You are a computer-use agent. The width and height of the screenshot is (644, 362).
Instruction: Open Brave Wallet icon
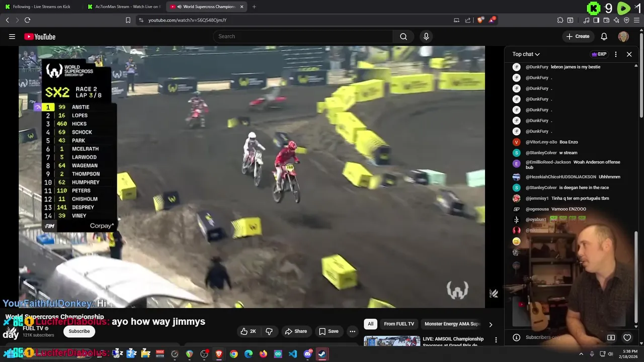coord(606,20)
